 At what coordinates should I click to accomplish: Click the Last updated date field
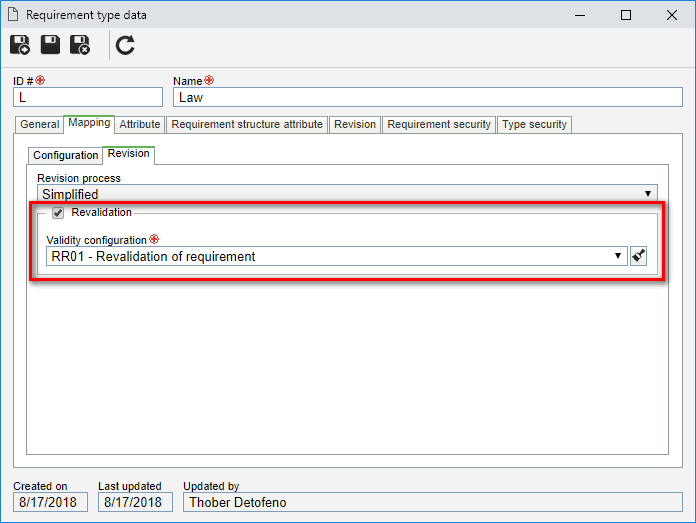point(135,502)
